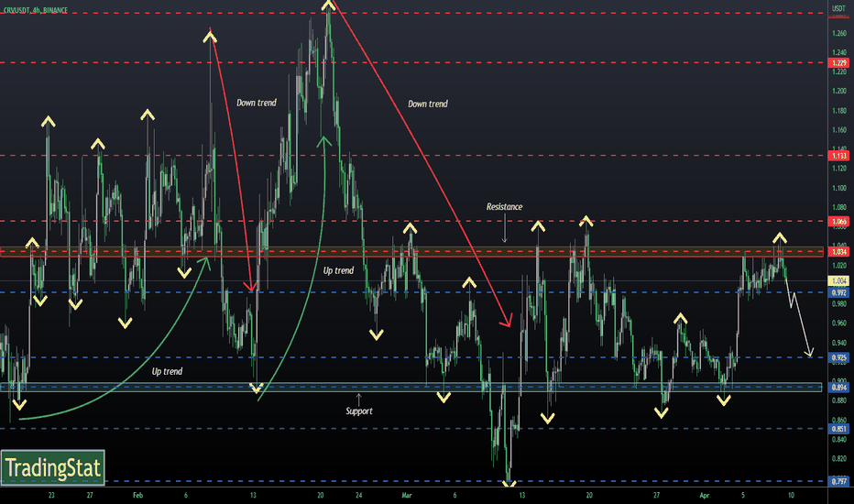This screenshot has height=504, width=854.
Task: Select the blue 0.797 price level label
Action: click(838, 481)
